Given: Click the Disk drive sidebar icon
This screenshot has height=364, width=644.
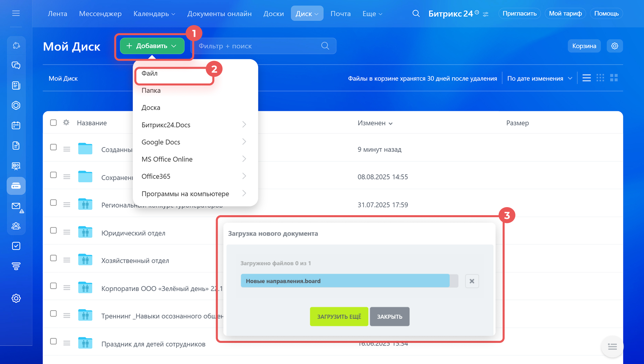Looking at the screenshot, I should click(16, 186).
